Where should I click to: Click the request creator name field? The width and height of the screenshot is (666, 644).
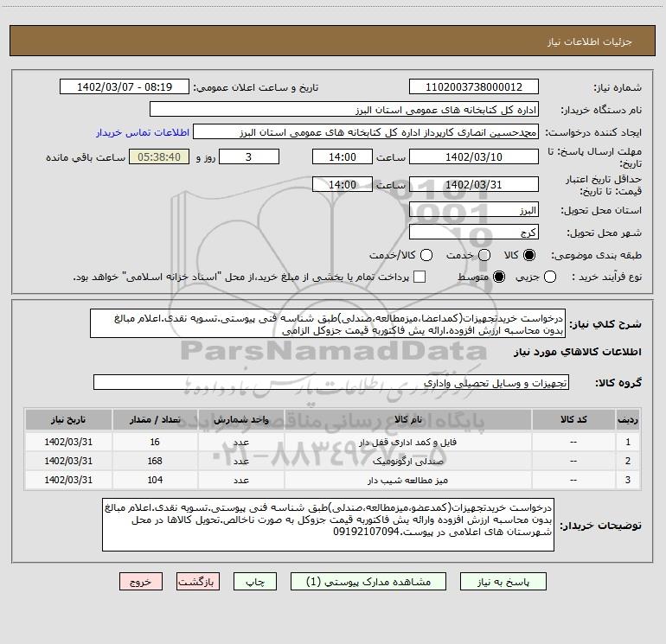[x=366, y=132]
